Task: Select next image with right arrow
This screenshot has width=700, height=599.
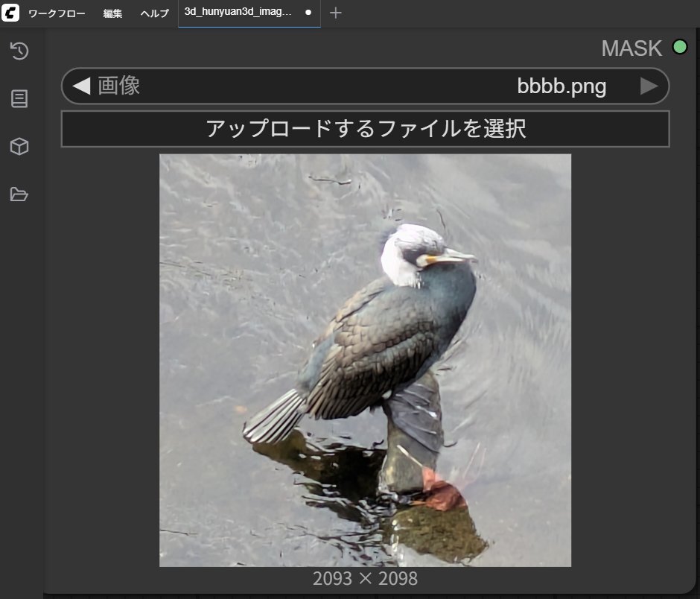Action: pyautogui.click(x=649, y=86)
